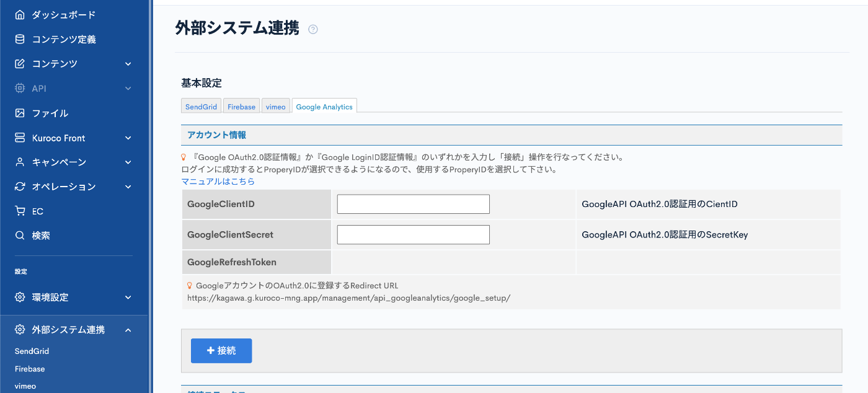Viewport: 868px width, 393px height.
Task: Open help icon next to page title
Action: (x=313, y=29)
